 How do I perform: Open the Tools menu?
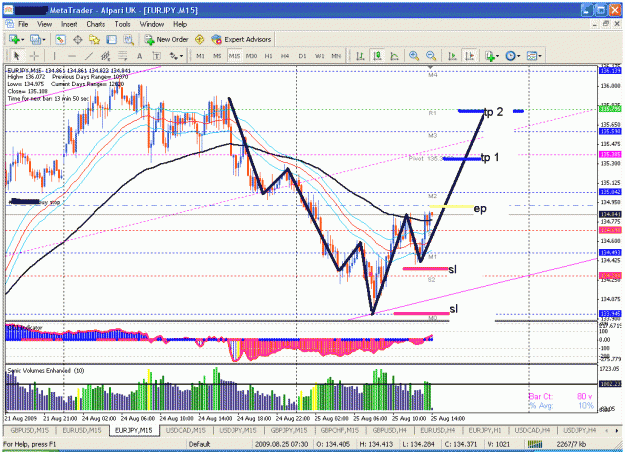[x=122, y=24]
